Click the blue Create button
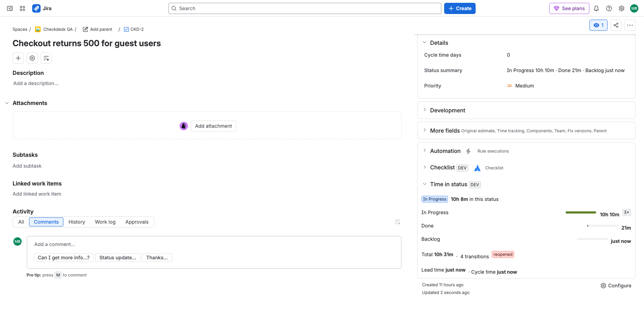Image resolution: width=644 pixels, height=315 pixels. coord(460,8)
